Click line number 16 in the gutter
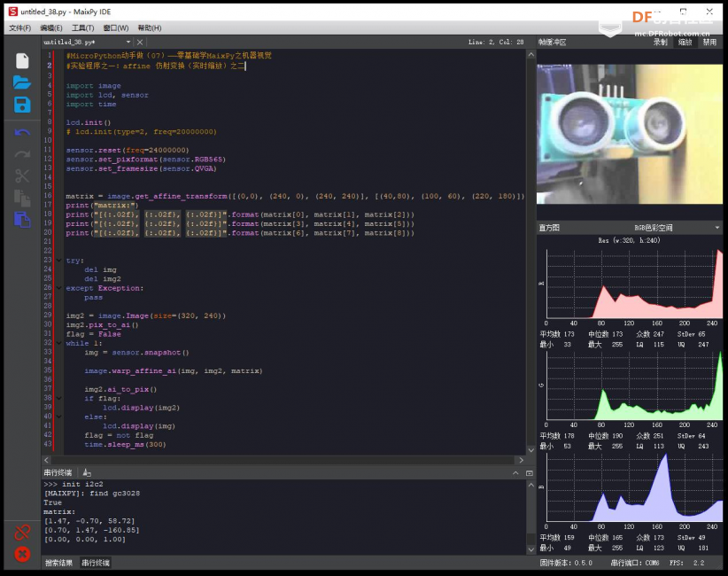This screenshot has height=576, width=728. point(48,196)
